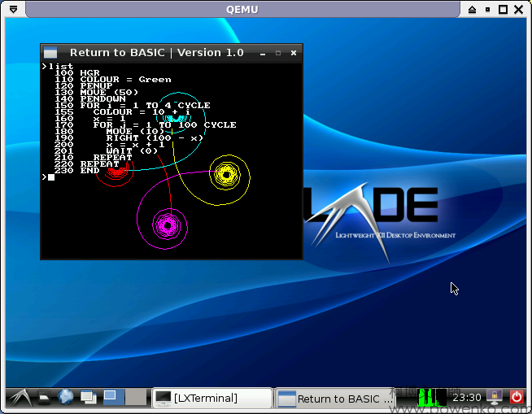Close the QEMU window
The height and width of the screenshot is (414, 532).
click(x=519, y=10)
